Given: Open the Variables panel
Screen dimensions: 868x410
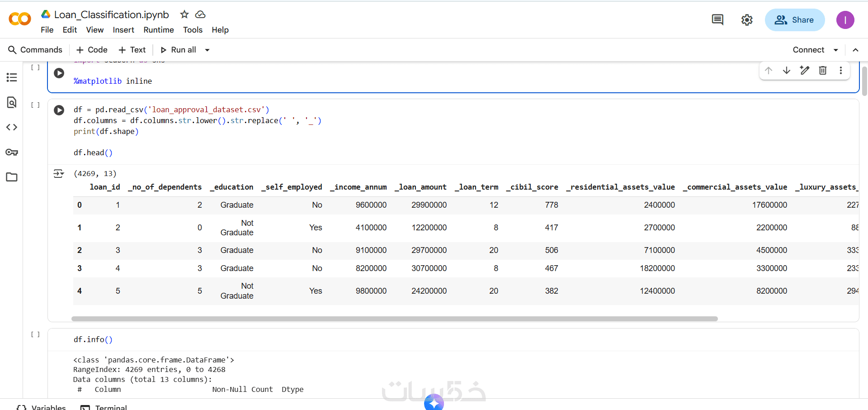Looking at the screenshot, I should [x=42, y=407].
